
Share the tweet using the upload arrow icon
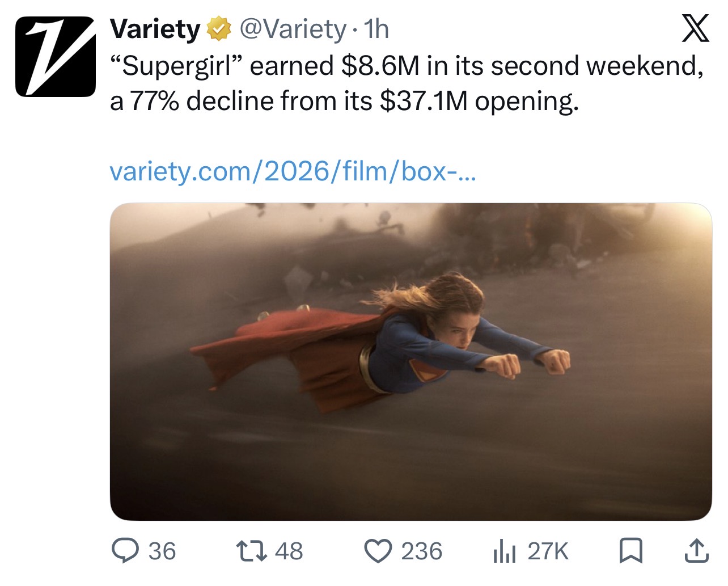(696, 551)
